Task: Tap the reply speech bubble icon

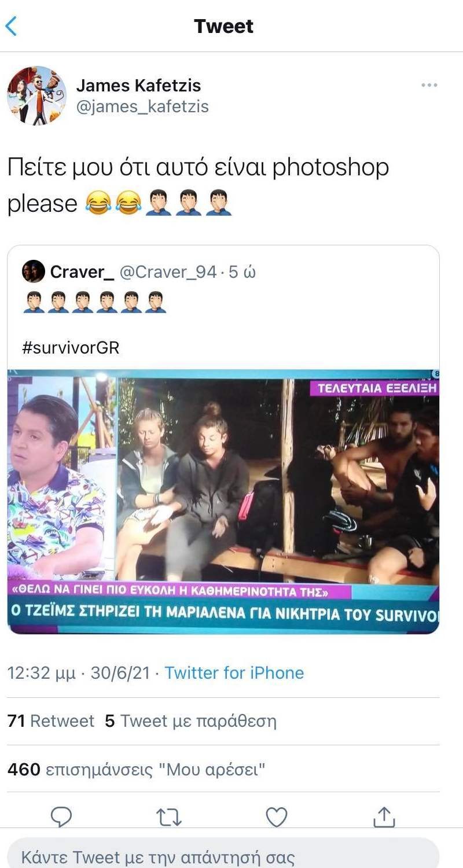Action: (61, 816)
